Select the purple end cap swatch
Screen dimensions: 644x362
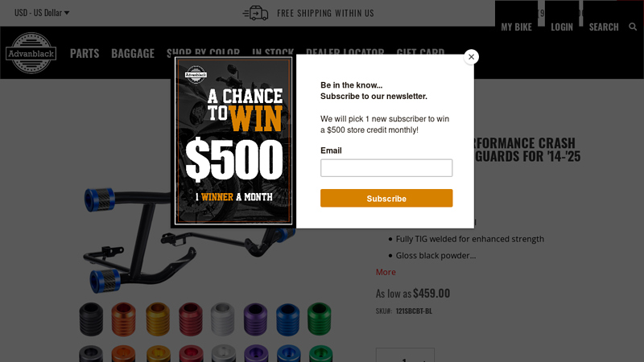coord(255,319)
